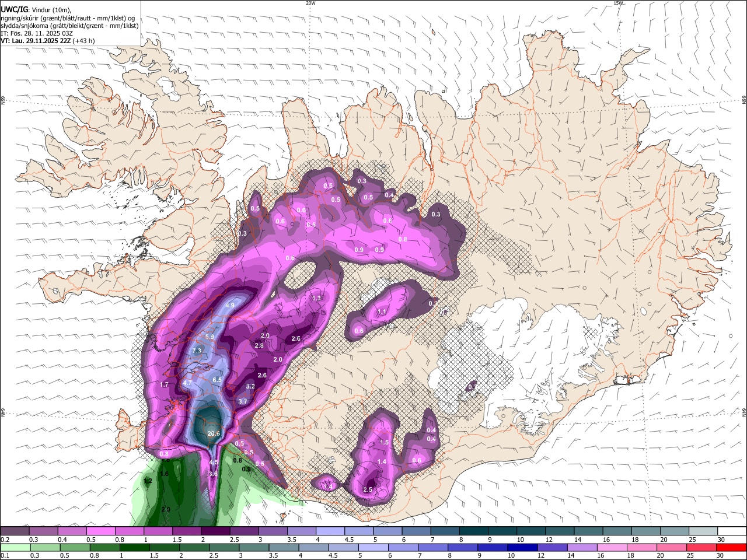Click the 1.3 value on the map
The image size is (747, 560).
tap(317, 298)
